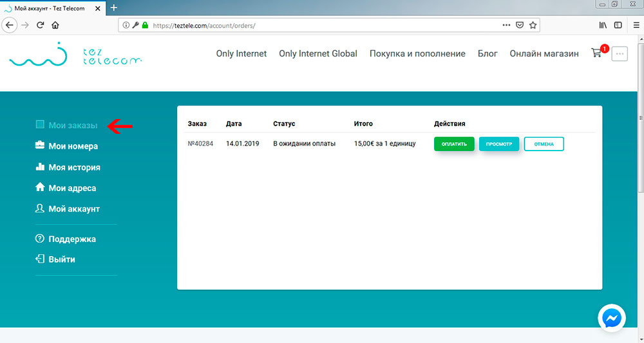The width and height of the screenshot is (644, 343).
Task: Click the Действия column header
Action: [450, 124]
